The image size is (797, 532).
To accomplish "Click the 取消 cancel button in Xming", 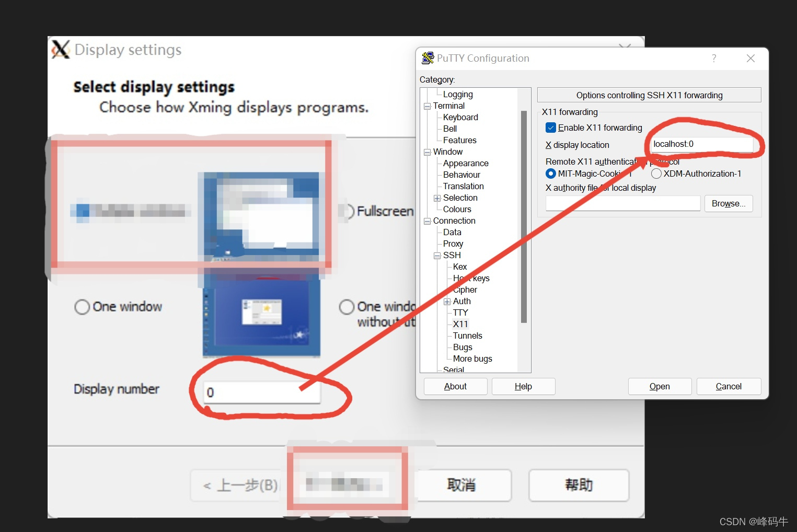I will click(x=461, y=485).
